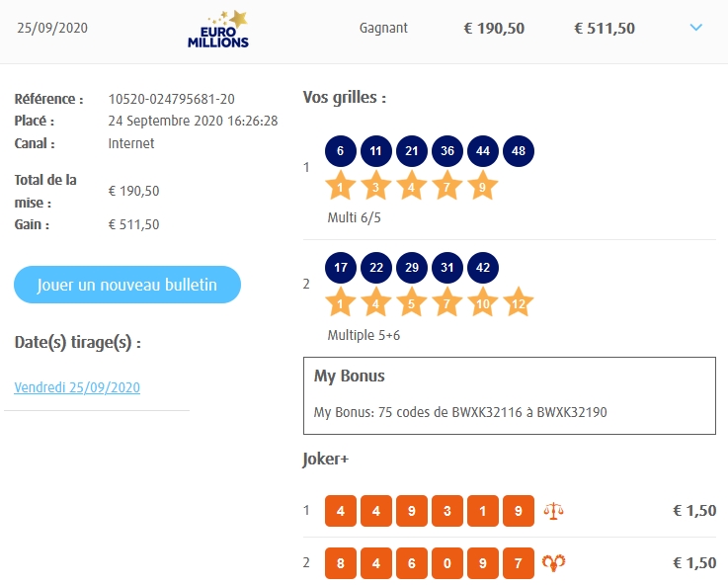Click first Joker+ digit 4 in row 1
This screenshot has width=728, height=587.
coord(341,511)
